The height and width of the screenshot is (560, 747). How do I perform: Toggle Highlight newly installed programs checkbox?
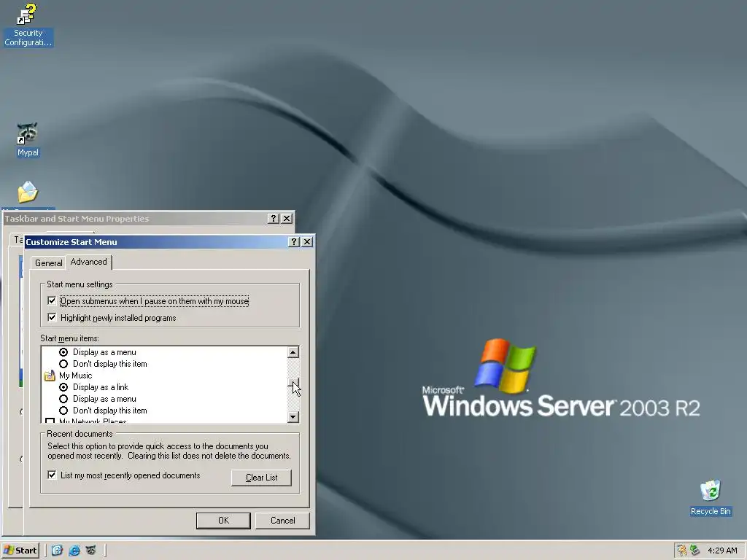pos(52,318)
